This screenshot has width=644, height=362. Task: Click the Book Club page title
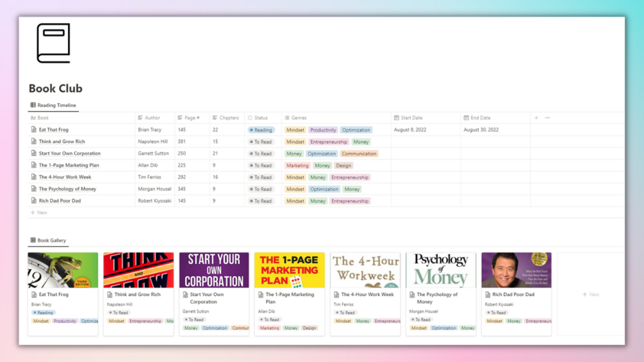coord(56,88)
